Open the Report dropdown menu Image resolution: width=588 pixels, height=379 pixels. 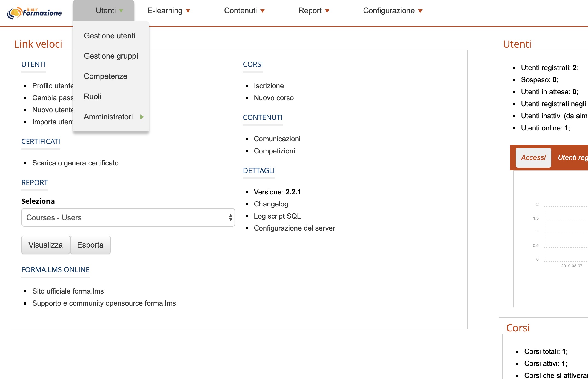point(313,11)
